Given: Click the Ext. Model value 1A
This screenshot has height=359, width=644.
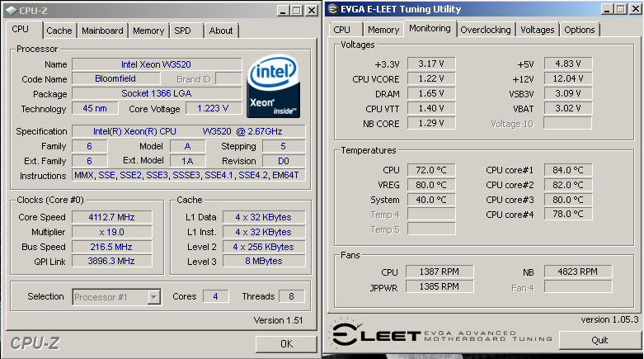Looking at the screenshot, I should tap(188, 161).
